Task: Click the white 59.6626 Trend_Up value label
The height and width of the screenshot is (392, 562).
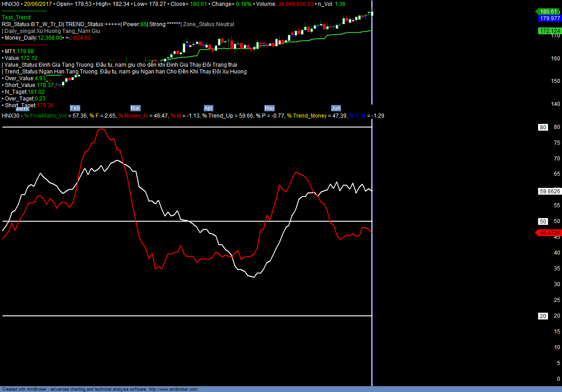Action: [x=549, y=191]
